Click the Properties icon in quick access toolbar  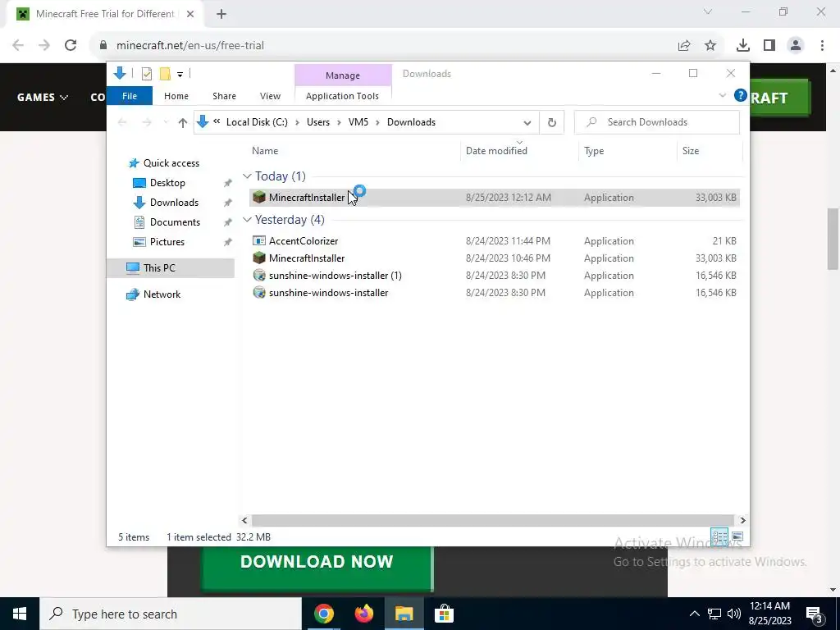coord(146,74)
